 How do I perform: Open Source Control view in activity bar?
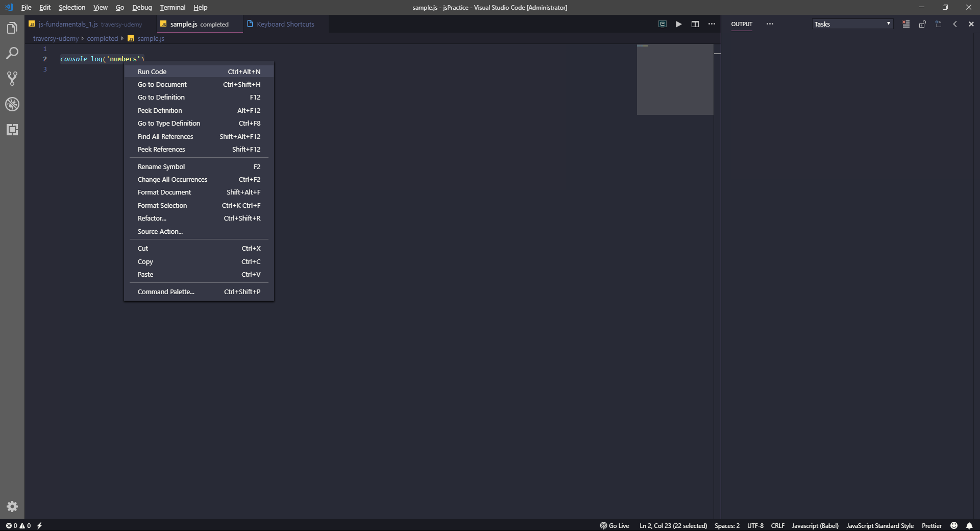coord(12,79)
